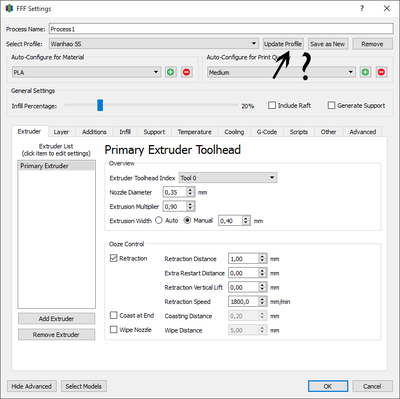Screen dimensions: 400x399
Task: Click the Extrusion Multiplier value field 0,90
Action: pos(175,206)
